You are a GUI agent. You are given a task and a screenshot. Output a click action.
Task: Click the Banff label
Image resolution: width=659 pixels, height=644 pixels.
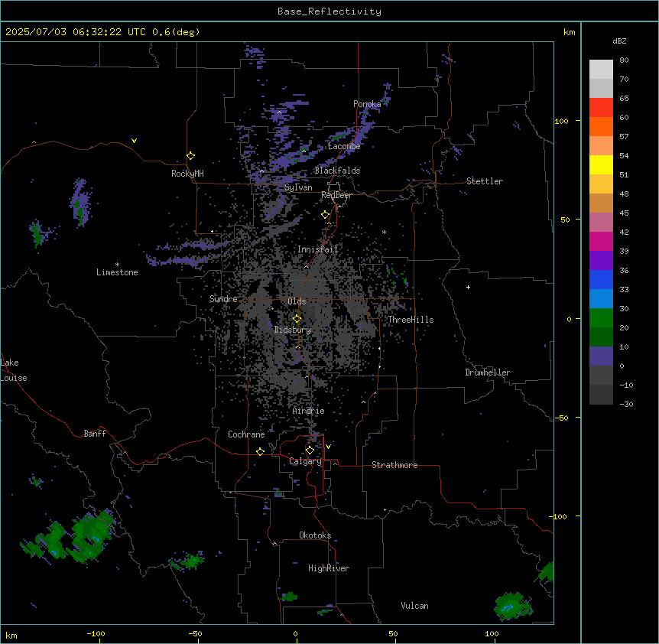coord(95,434)
